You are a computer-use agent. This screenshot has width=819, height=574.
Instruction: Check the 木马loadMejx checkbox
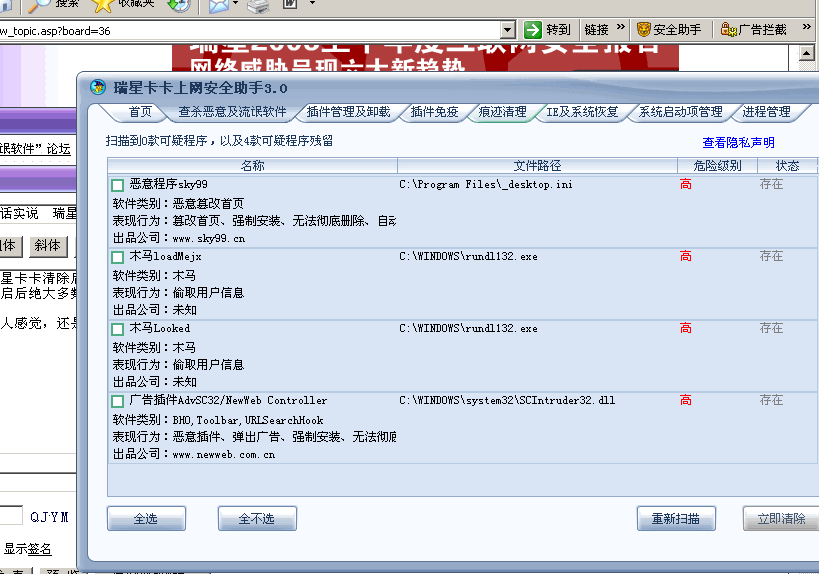pyautogui.click(x=118, y=257)
